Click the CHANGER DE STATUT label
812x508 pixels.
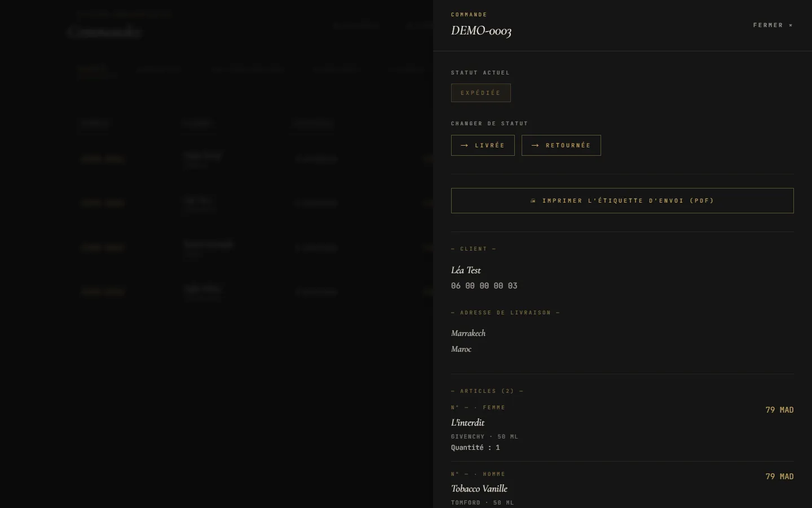[489, 124]
